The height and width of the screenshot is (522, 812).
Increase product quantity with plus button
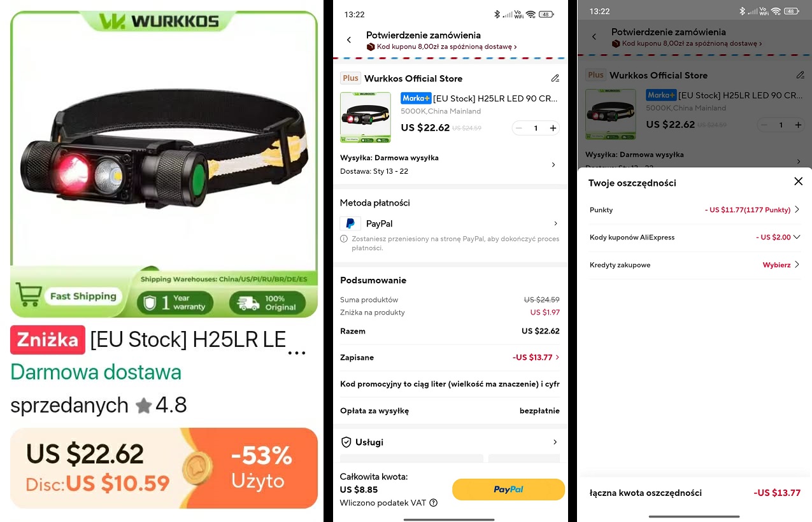click(x=553, y=128)
